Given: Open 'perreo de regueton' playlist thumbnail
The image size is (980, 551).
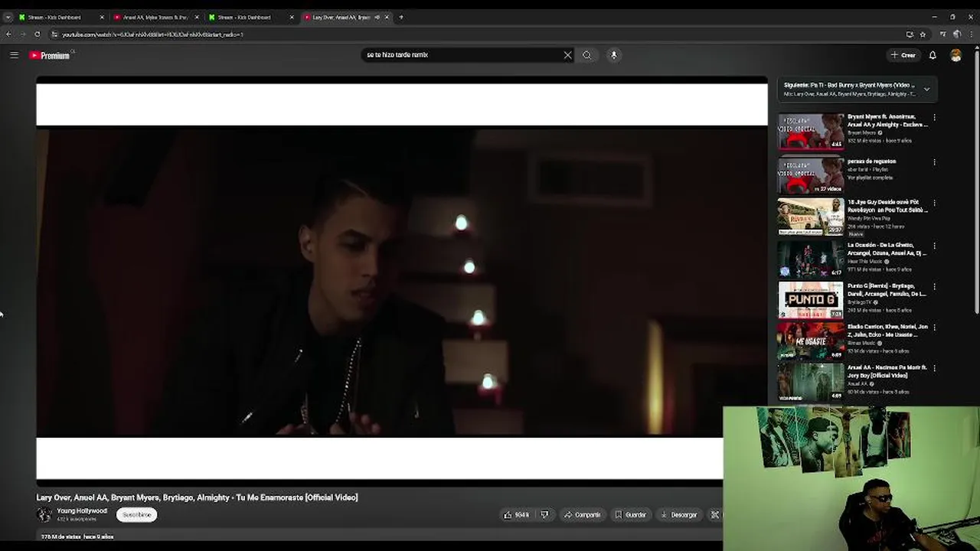Looking at the screenshot, I should pyautogui.click(x=811, y=175).
